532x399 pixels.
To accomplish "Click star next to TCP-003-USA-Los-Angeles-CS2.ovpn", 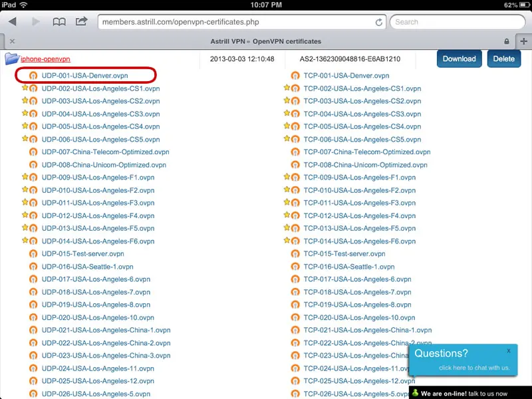I will click(x=287, y=100).
